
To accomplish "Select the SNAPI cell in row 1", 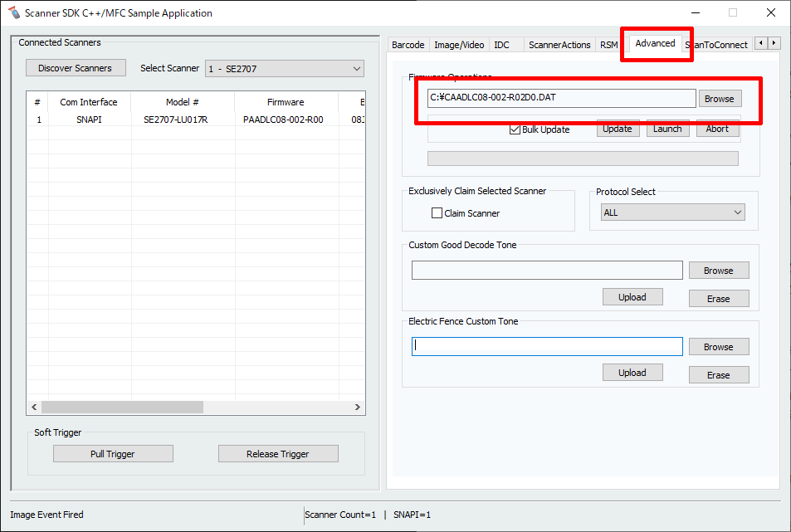I will (89, 120).
